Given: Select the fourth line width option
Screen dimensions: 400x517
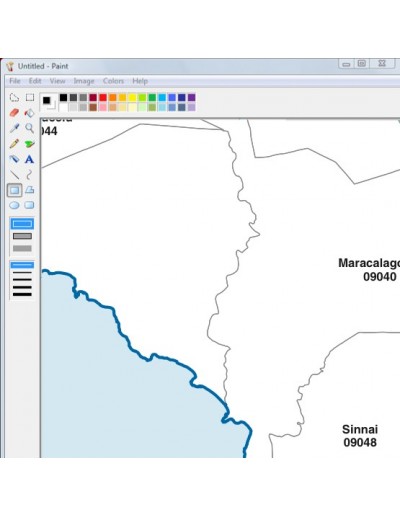Looking at the screenshot, I should [x=22, y=287].
